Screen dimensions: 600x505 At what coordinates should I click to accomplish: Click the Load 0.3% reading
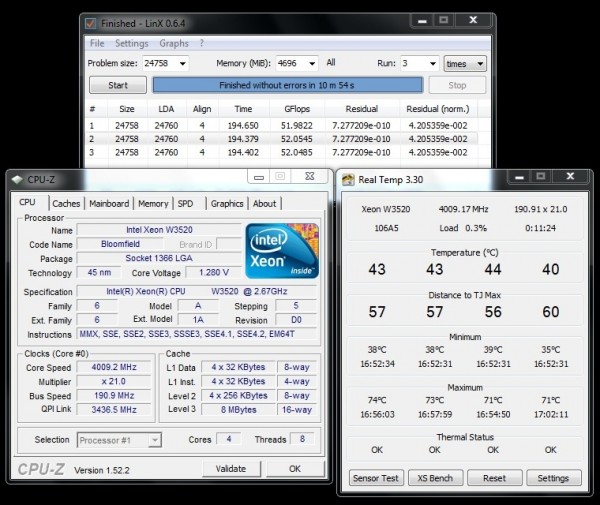click(x=463, y=228)
